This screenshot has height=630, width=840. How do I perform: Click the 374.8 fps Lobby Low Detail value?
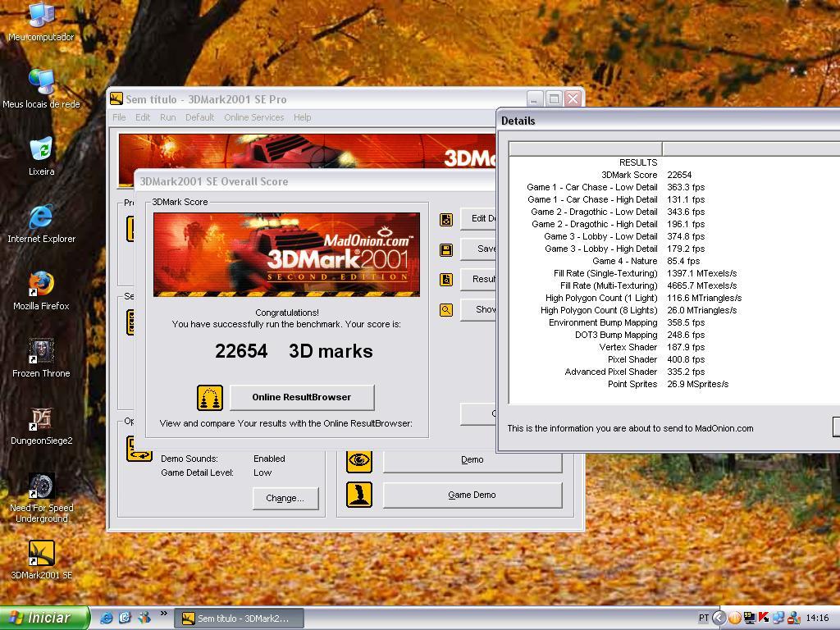pos(686,236)
